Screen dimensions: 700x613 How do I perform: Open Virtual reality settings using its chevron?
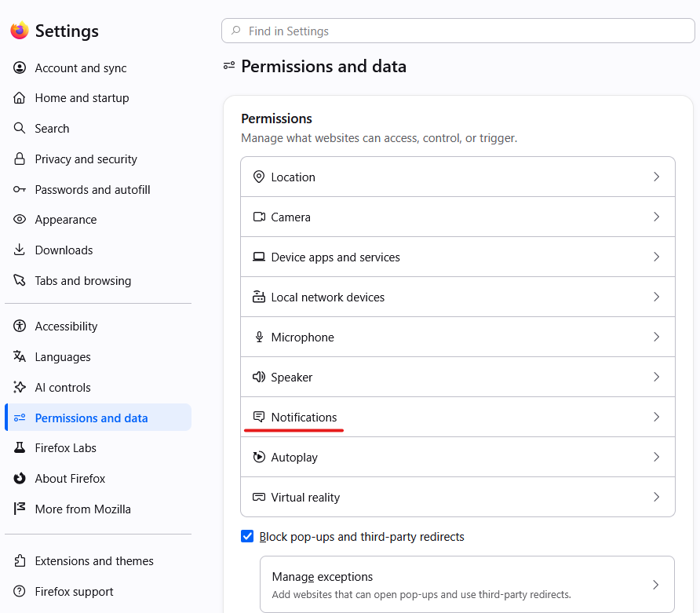[656, 497]
